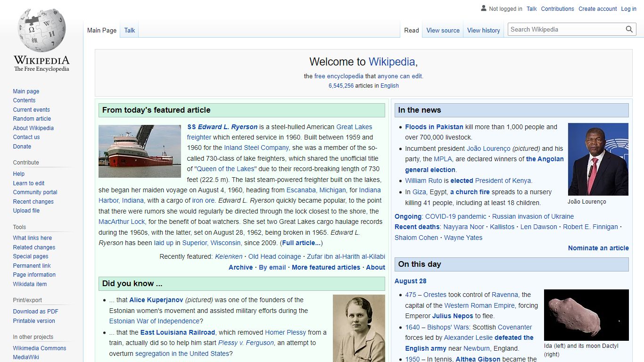Select the Read tab
Image resolution: width=644 pixels, height=362 pixels.
coord(412,30)
